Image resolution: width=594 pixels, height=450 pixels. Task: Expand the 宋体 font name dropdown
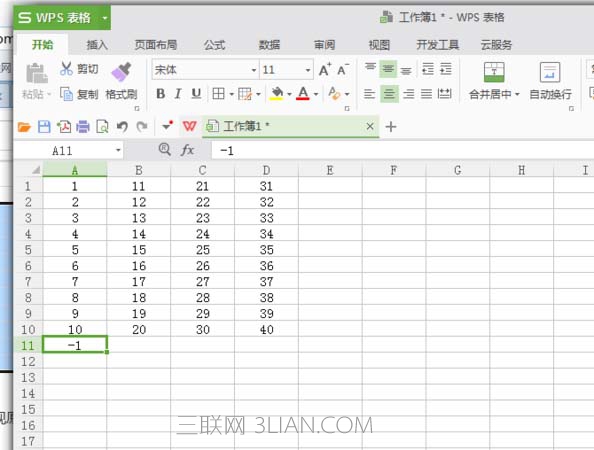point(253,70)
